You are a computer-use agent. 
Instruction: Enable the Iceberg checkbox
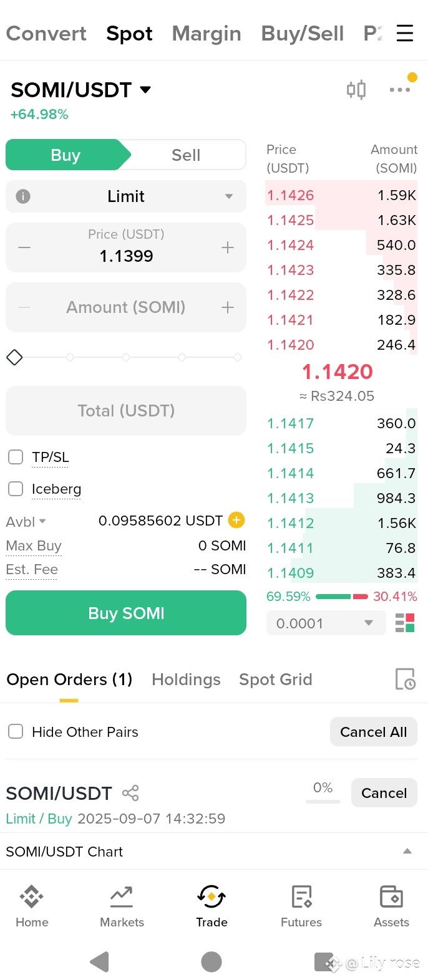point(16,489)
